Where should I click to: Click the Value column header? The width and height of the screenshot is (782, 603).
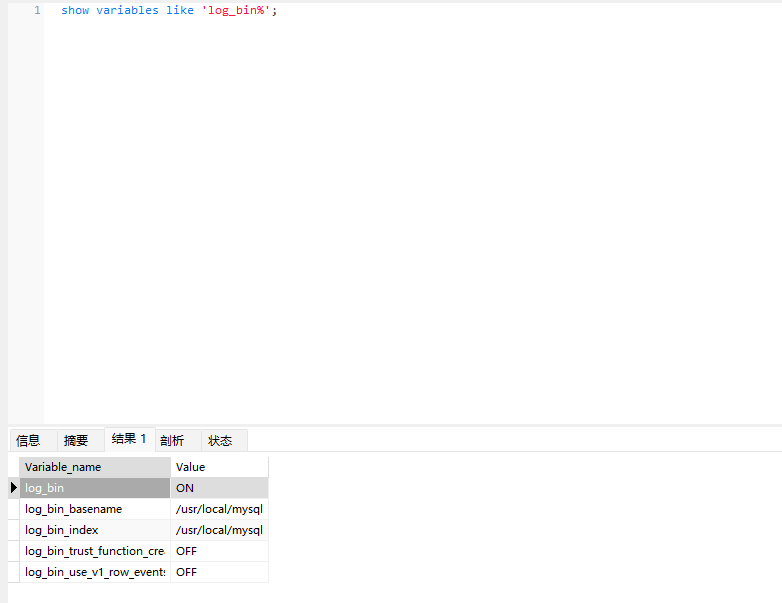219,467
